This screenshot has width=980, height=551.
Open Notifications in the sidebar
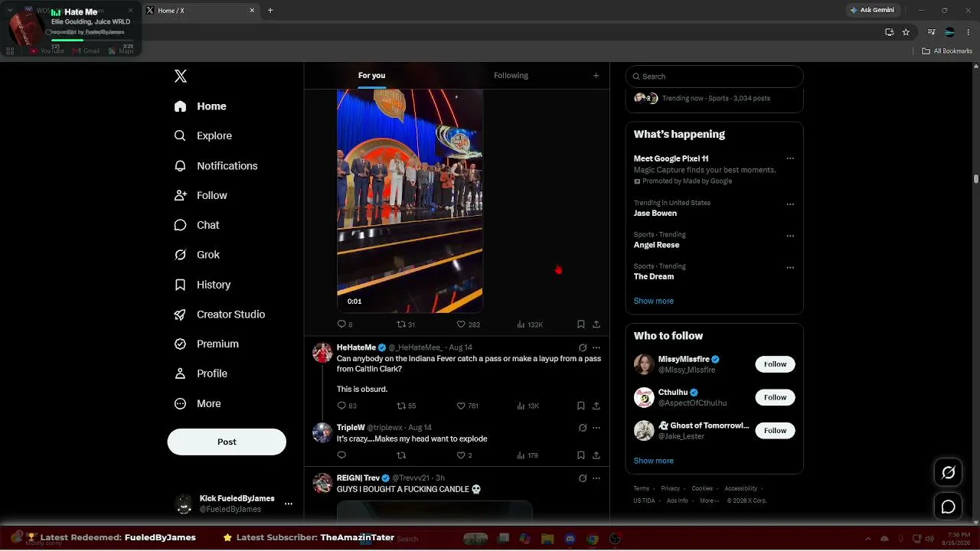[x=216, y=165]
